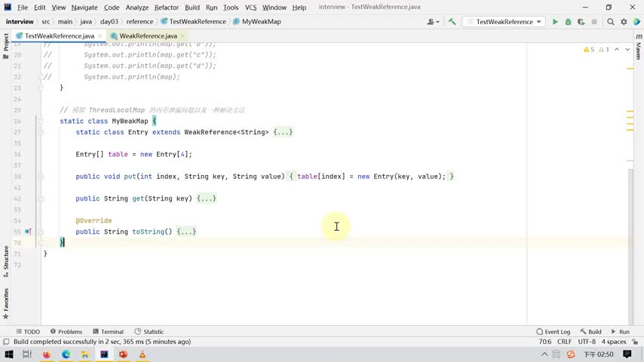The width and height of the screenshot is (644, 362).
Task: Open the input method tray icon
Action: tap(556, 354)
